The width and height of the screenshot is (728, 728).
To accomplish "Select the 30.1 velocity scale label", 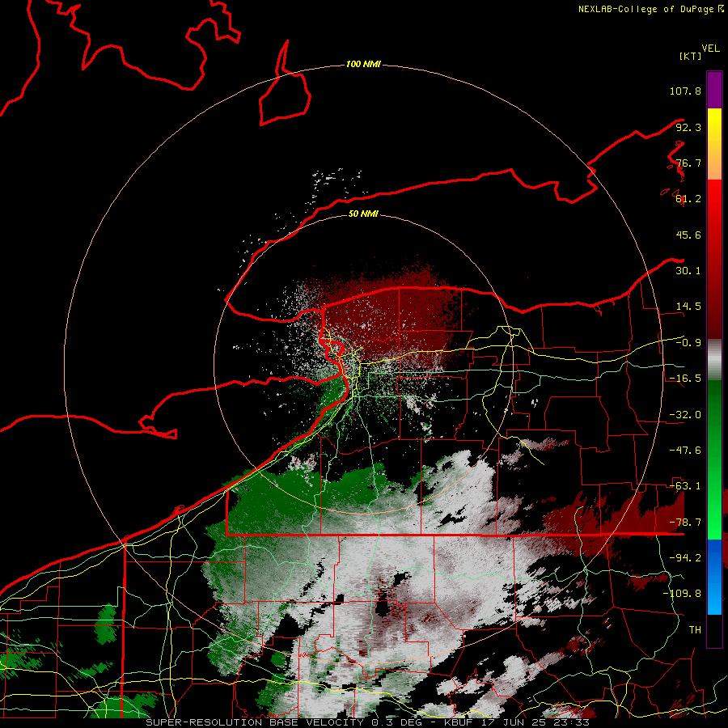I will [x=688, y=271].
